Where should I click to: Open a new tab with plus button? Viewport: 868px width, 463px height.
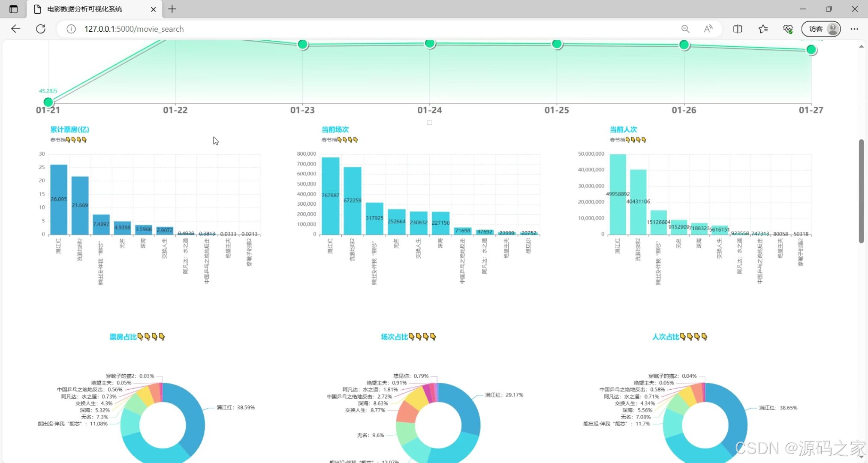pyautogui.click(x=172, y=9)
